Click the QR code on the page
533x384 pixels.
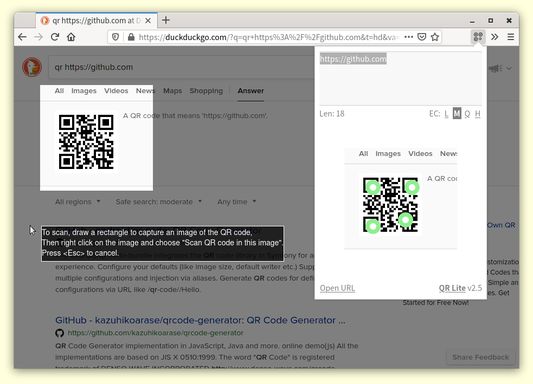coord(86,142)
